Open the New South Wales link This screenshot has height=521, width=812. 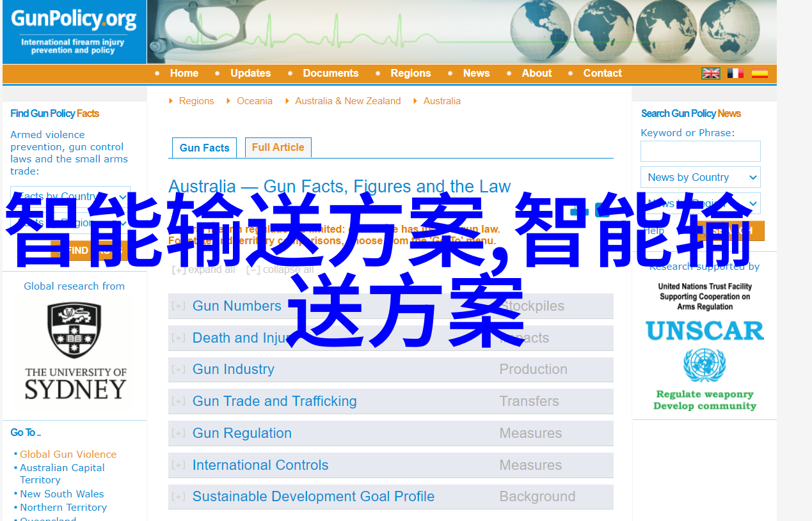62,494
